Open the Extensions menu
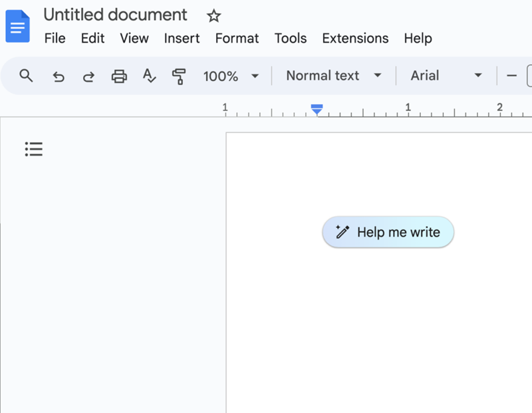 click(355, 39)
